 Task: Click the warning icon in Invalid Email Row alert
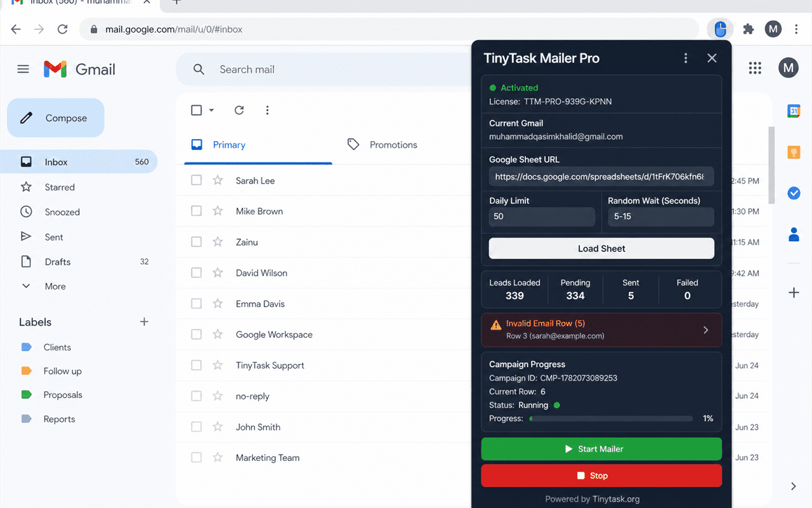496,324
